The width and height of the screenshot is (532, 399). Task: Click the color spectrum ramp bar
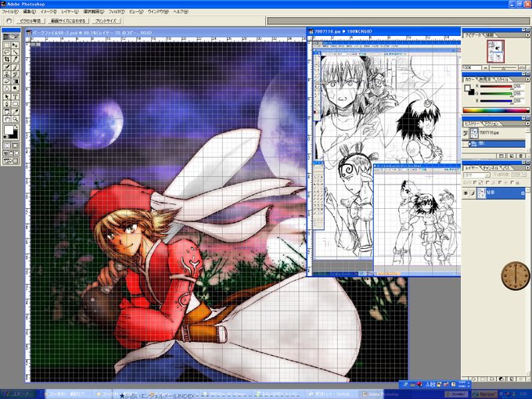[496, 110]
